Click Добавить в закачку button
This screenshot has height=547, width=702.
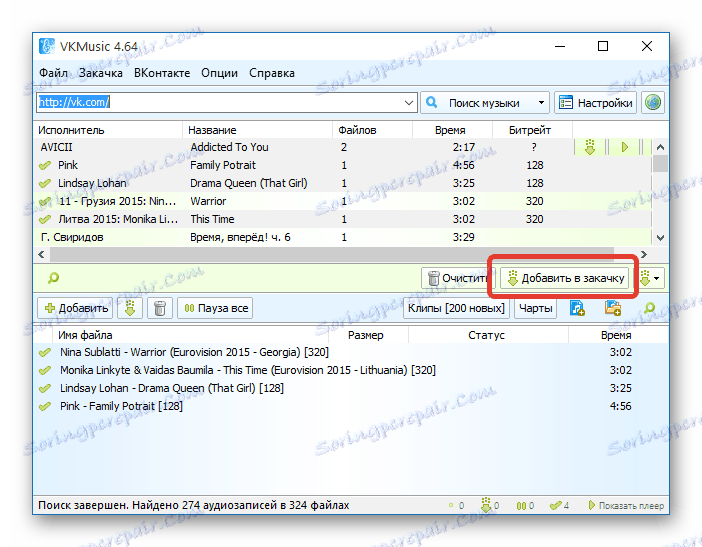pyautogui.click(x=565, y=278)
